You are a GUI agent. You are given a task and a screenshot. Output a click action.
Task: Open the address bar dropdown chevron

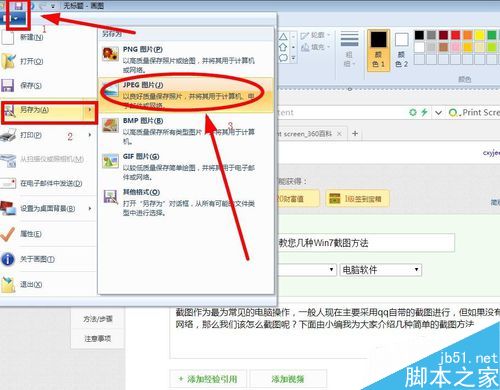[x=438, y=113]
